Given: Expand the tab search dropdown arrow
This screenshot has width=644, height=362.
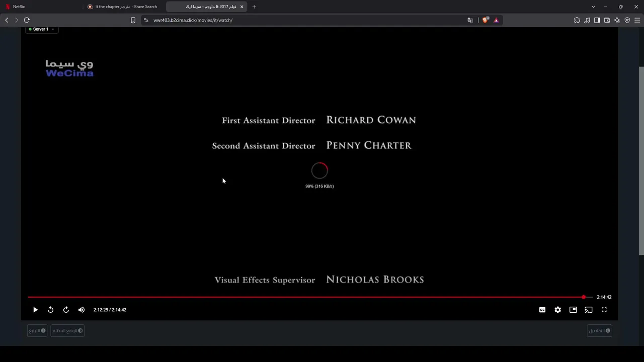Looking at the screenshot, I should point(593,7).
